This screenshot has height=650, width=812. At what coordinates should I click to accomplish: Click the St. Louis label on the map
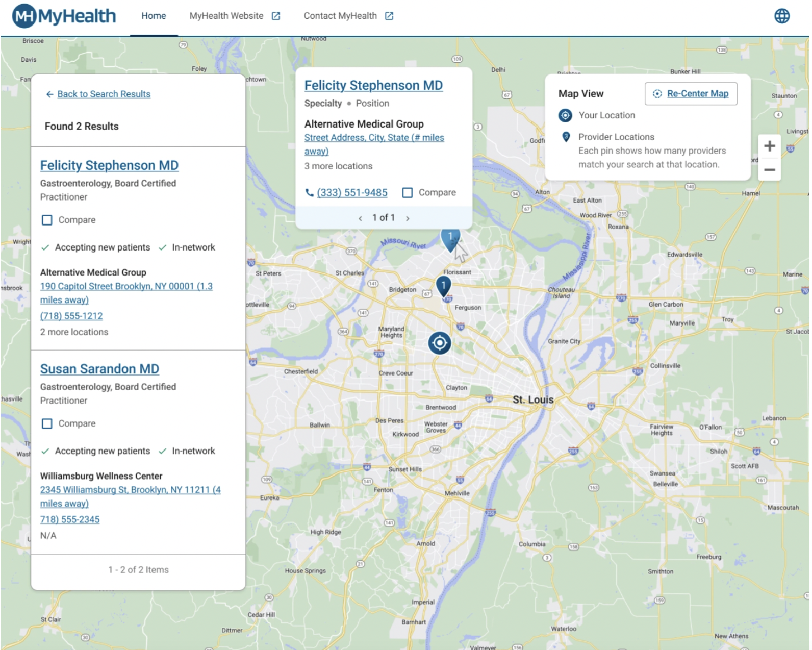tap(533, 399)
